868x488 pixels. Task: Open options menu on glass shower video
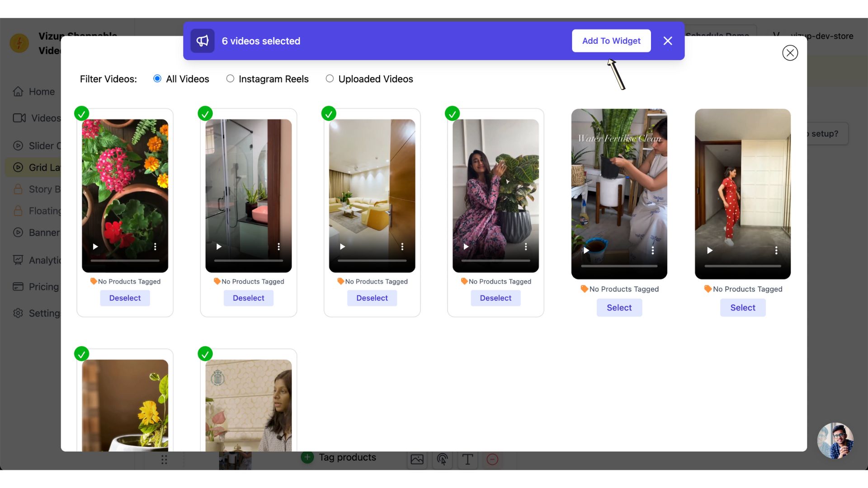[x=278, y=247]
